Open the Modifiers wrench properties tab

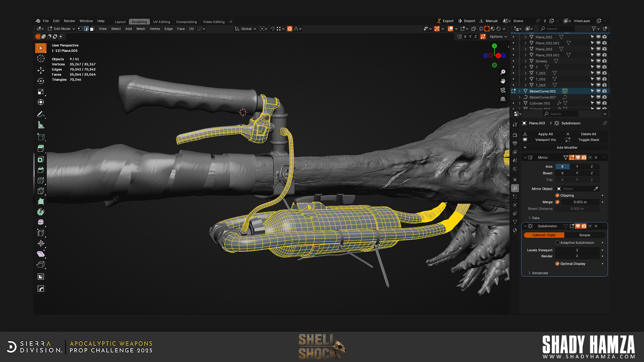pyautogui.click(x=515, y=188)
